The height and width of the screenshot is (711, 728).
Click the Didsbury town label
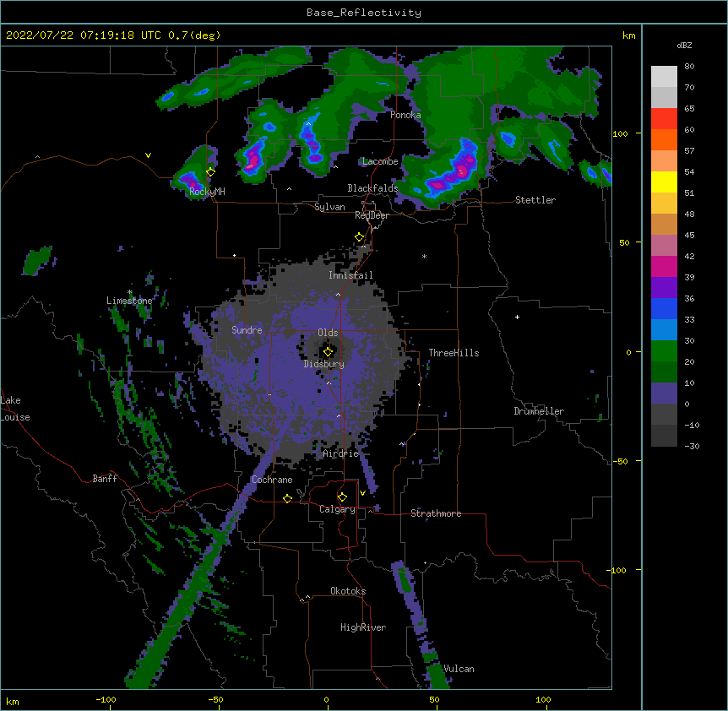pos(324,364)
